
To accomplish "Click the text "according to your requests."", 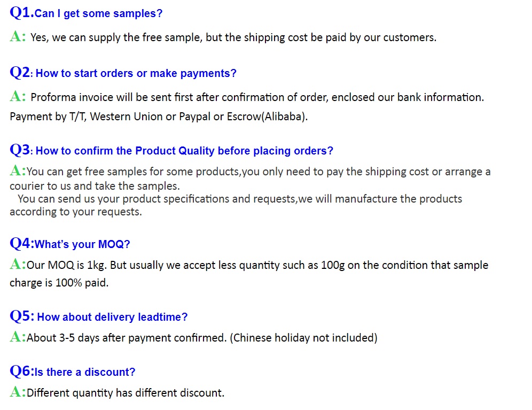I will pos(76,212).
